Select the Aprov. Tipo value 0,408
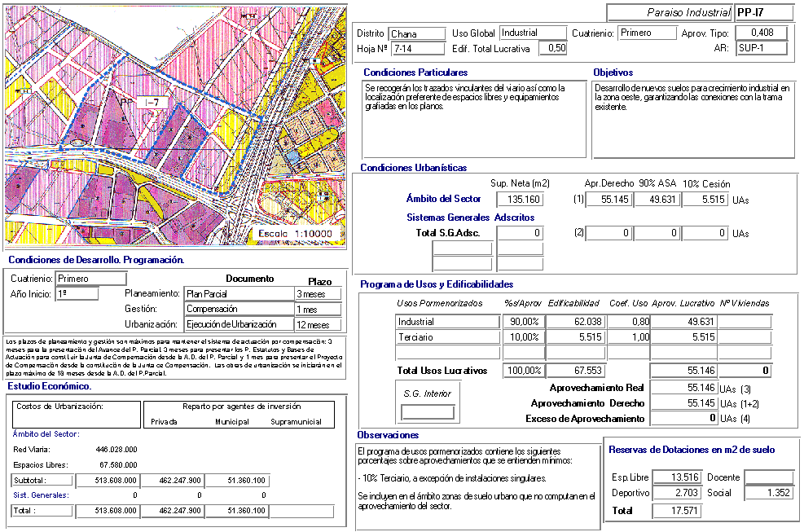Screen dimensions: 804x532 click(761, 33)
